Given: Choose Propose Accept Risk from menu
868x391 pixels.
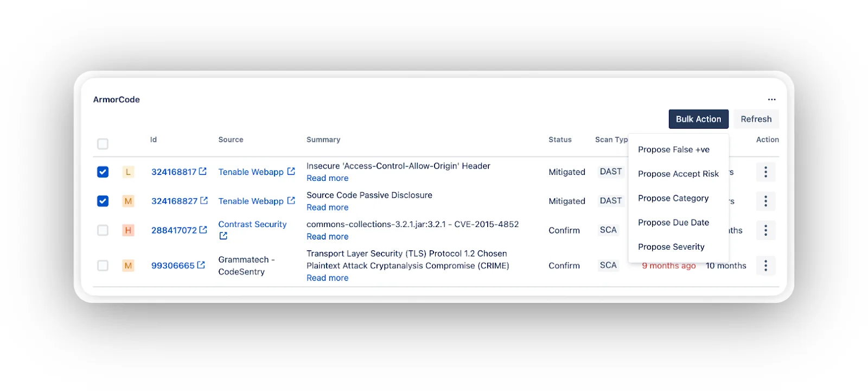Looking at the screenshot, I should pos(678,174).
